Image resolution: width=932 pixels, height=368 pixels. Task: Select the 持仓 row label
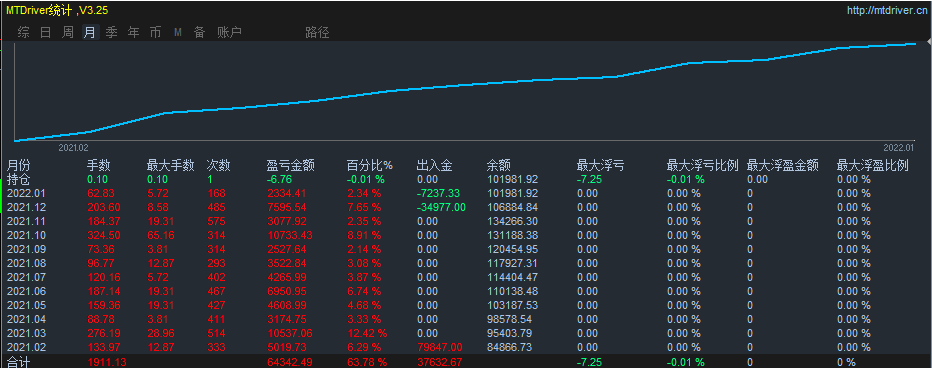point(18,179)
